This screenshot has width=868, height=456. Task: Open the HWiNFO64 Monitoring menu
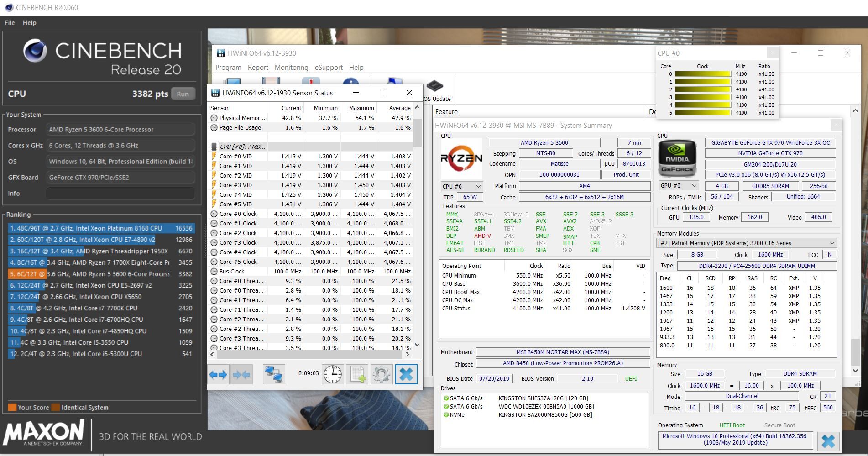click(x=291, y=68)
